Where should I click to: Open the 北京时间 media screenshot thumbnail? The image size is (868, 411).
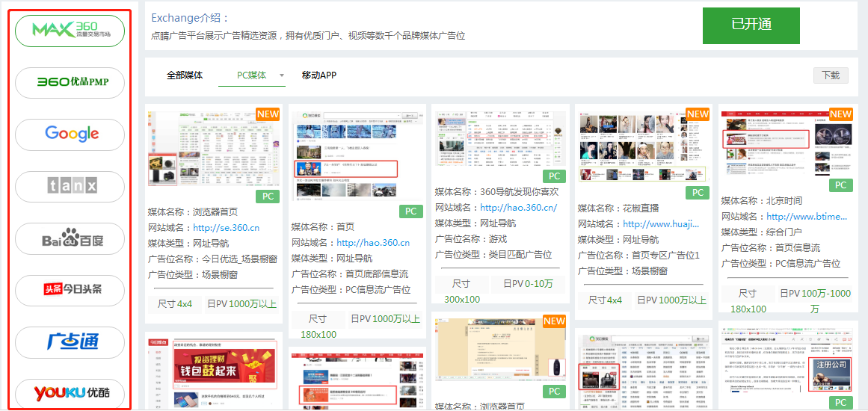click(x=787, y=142)
